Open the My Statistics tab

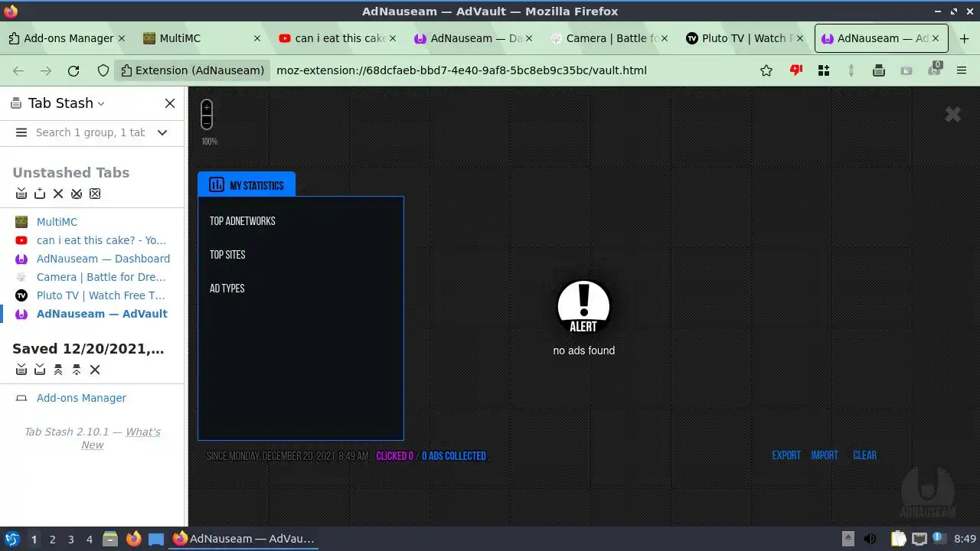pos(247,184)
